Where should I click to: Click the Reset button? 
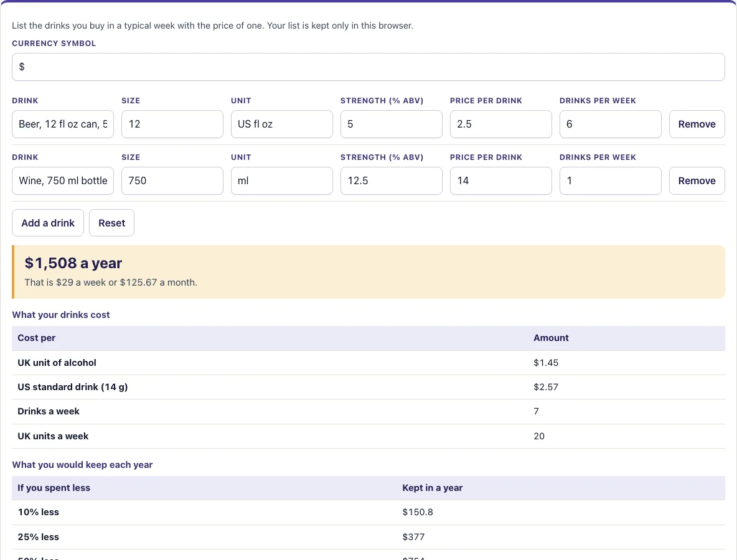click(x=111, y=223)
